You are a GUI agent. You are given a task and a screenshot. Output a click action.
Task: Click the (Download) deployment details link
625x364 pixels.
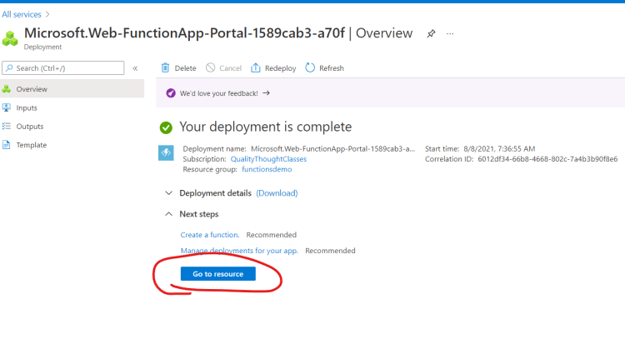(x=277, y=193)
